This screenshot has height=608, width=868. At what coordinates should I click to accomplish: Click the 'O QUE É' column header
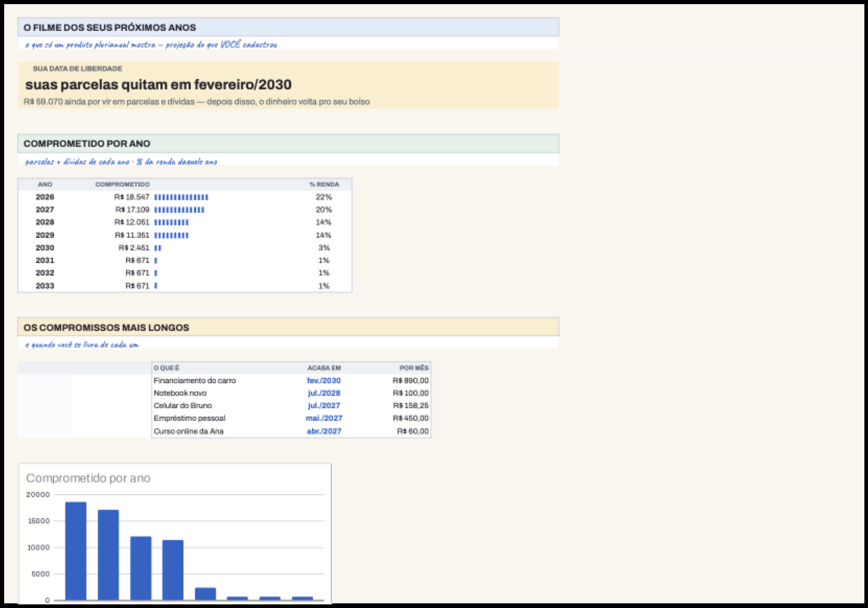[167, 368]
